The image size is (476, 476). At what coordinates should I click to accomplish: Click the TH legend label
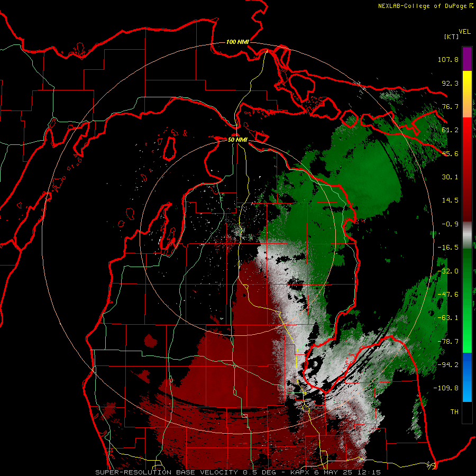point(454,412)
